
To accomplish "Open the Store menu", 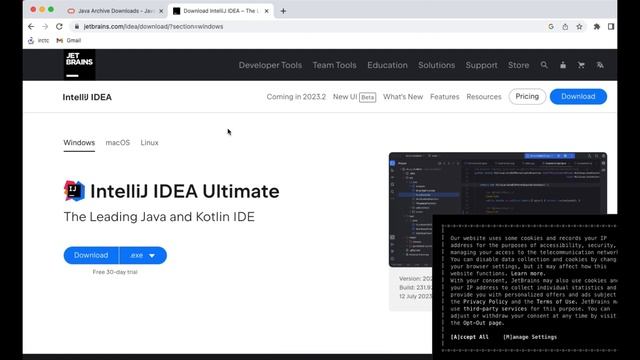I will (x=518, y=65).
